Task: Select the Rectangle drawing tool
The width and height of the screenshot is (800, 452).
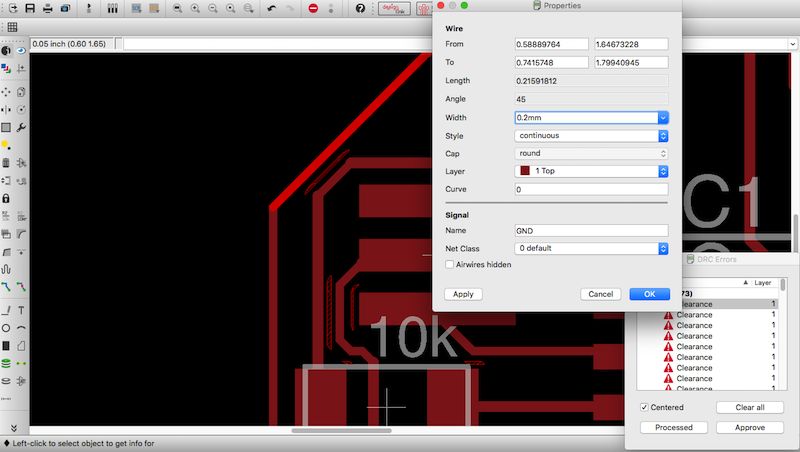Action: point(6,346)
